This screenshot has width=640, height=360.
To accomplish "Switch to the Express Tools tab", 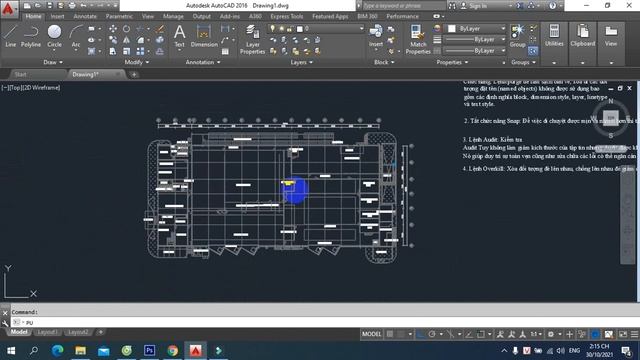I will (287, 16).
